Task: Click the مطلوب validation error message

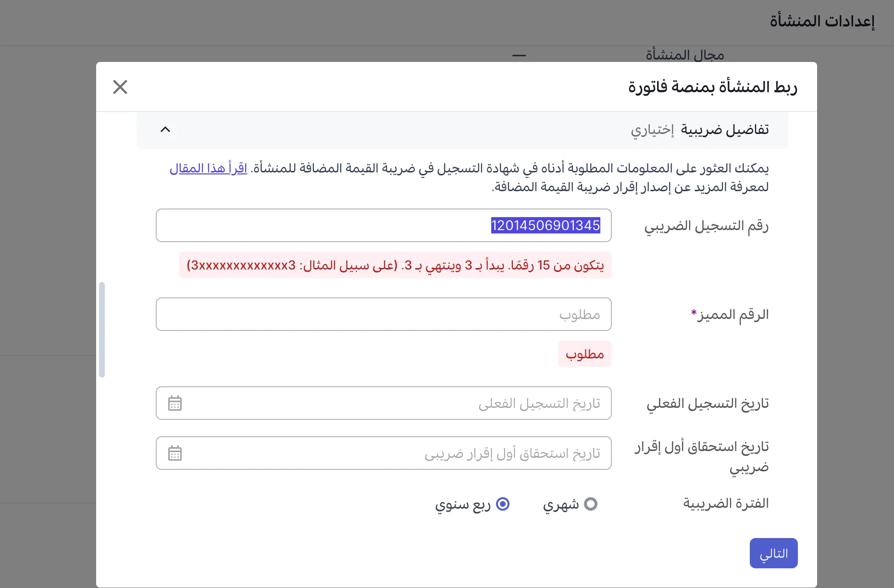Action: pos(584,354)
